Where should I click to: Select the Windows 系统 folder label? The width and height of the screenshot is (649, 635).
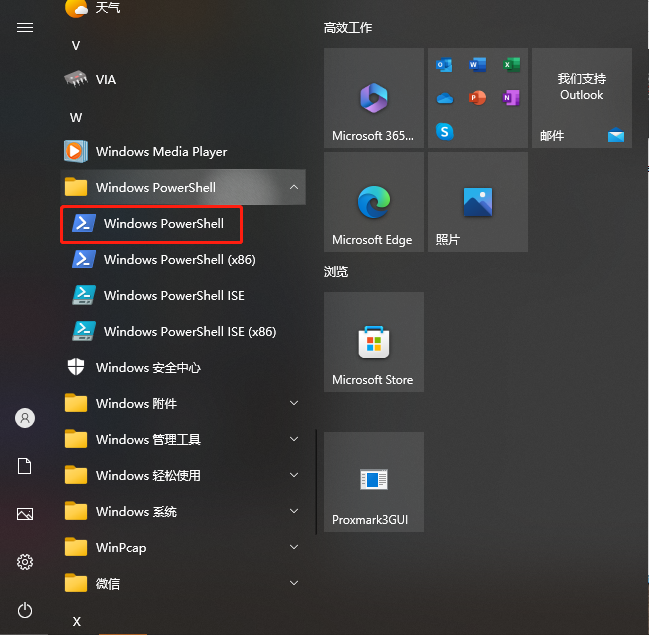coord(136,512)
